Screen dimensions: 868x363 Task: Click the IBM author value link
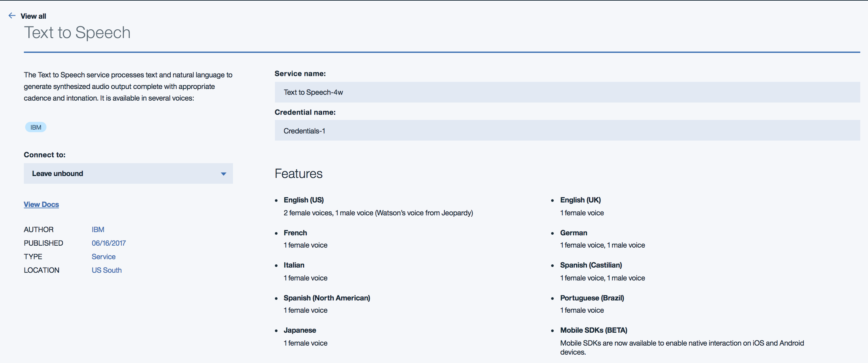tap(98, 229)
